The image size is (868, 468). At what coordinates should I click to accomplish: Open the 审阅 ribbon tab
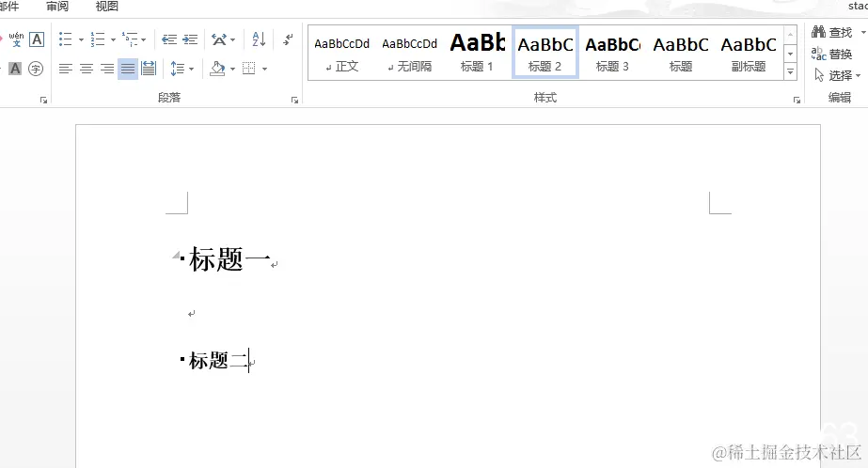coord(57,6)
